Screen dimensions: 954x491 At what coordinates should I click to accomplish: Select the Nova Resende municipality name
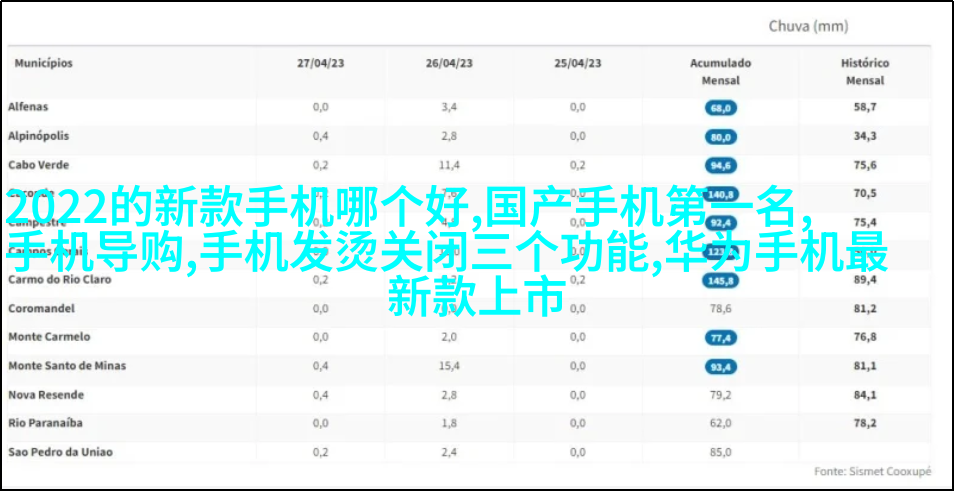pos(46,395)
